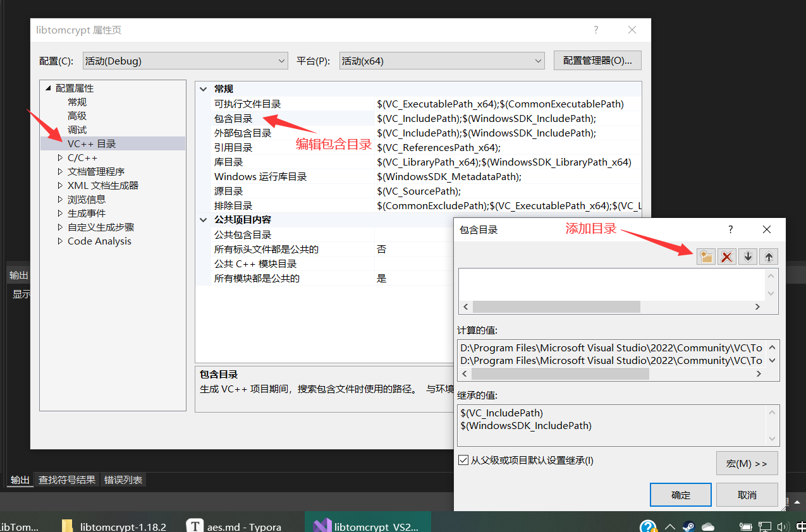Open the volume icon in the system tray
Image resolution: width=806 pixels, height=532 pixels.
click(783, 526)
